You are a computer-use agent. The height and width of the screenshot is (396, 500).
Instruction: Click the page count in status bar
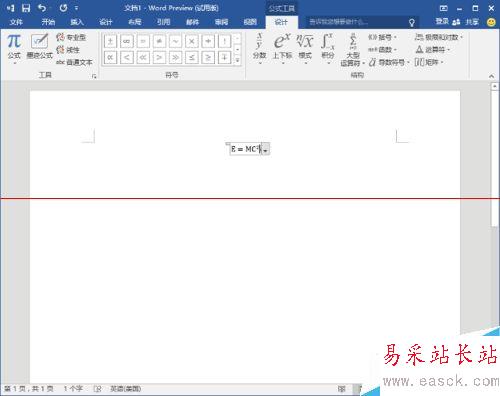pyautogui.click(x=29, y=389)
